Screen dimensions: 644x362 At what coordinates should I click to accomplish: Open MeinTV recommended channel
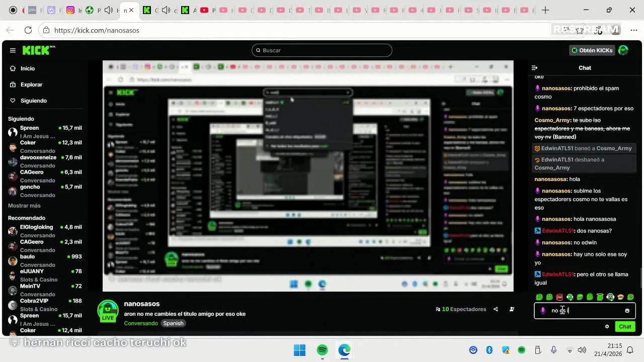(x=45, y=290)
